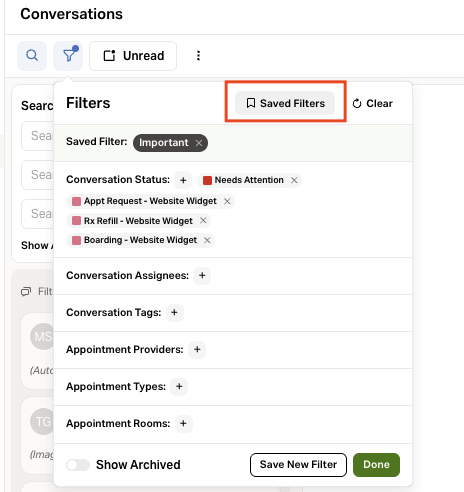Remove Rx Refill - Website Widget status
Image resolution: width=464 pixels, height=492 pixels.
(203, 220)
